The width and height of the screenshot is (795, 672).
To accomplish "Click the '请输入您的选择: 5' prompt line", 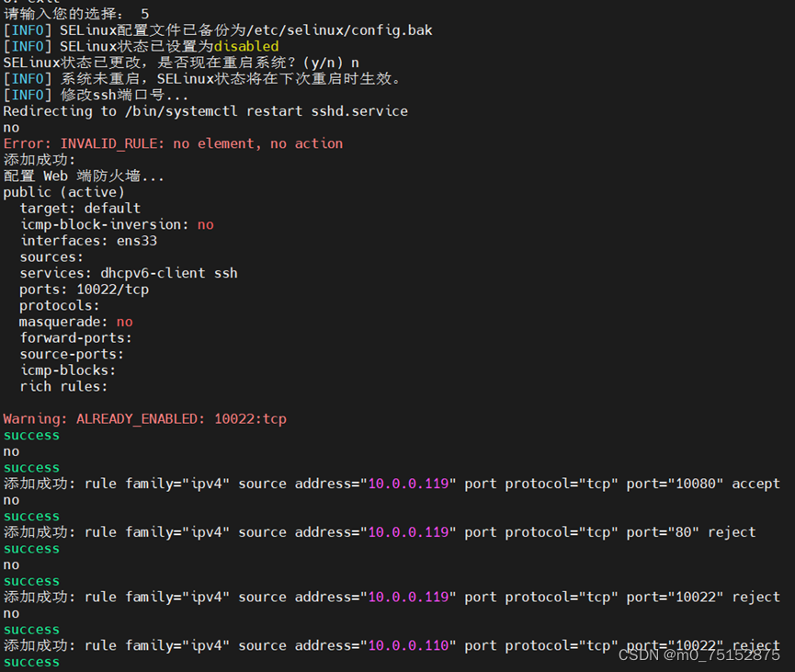I will 76,14.
